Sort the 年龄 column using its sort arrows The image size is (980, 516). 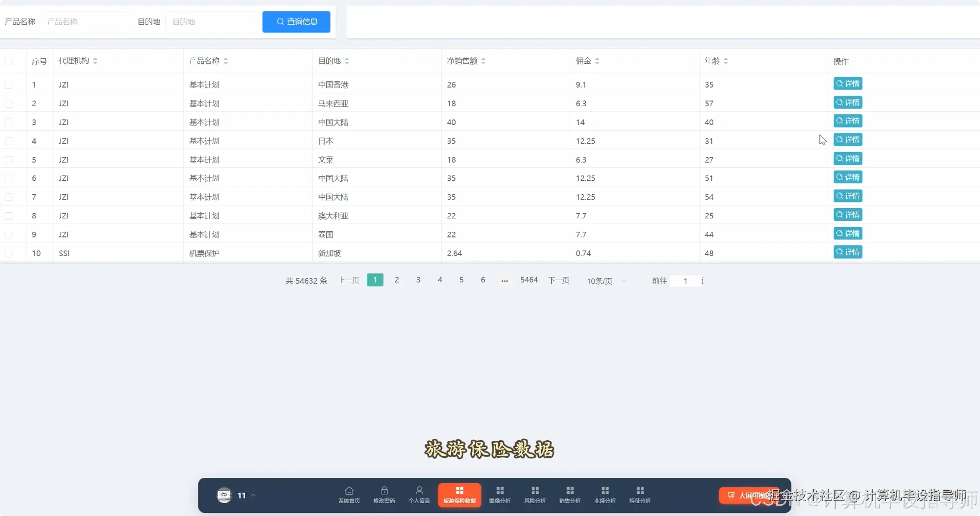click(x=726, y=60)
